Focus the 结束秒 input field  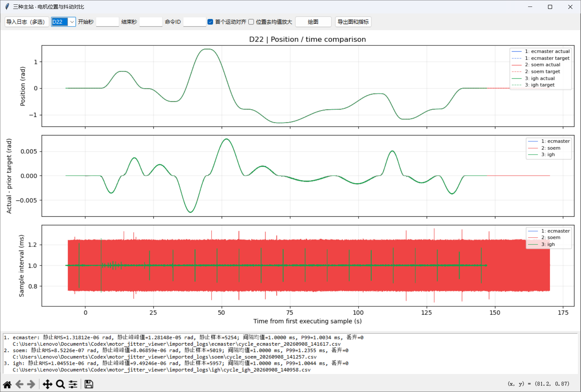151,22
